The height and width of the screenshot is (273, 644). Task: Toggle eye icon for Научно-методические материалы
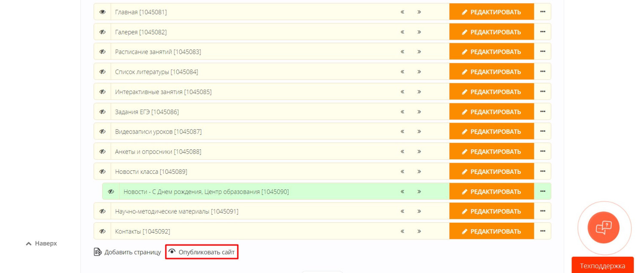pyautogui.click(x=103, y=211)
